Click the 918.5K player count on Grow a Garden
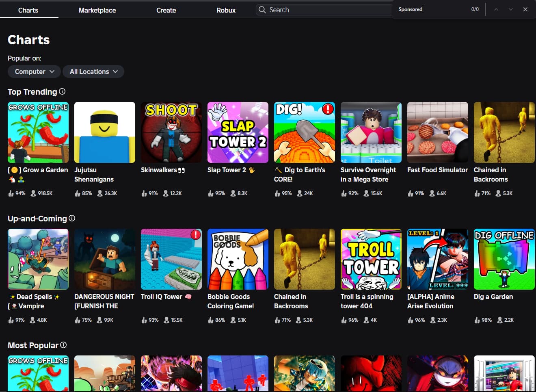 pos(41,193)
